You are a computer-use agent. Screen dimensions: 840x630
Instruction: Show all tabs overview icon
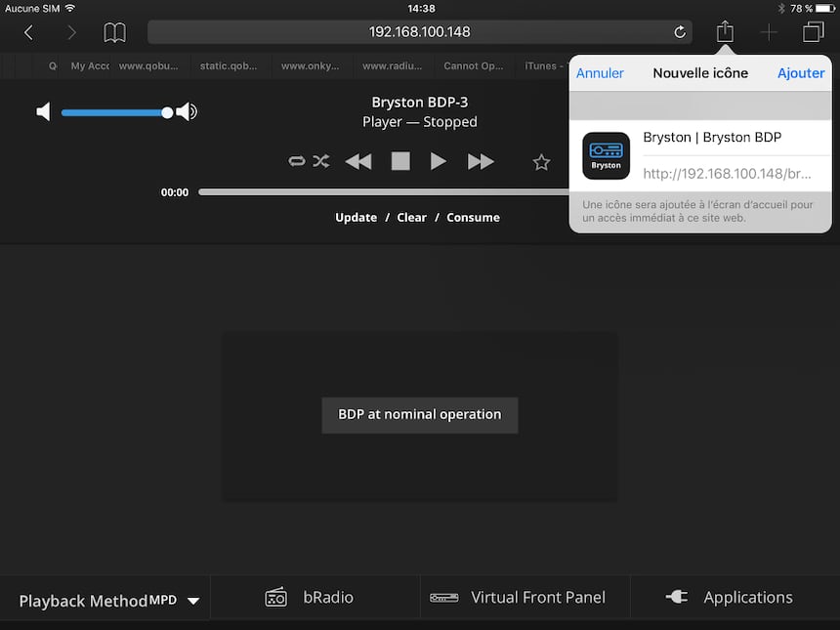point(814,31)
